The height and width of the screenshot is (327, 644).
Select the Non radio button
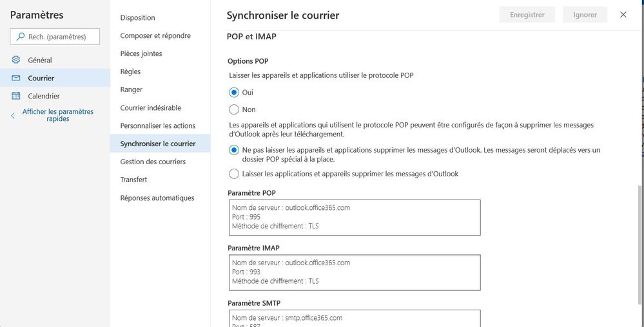click(234, 109)
